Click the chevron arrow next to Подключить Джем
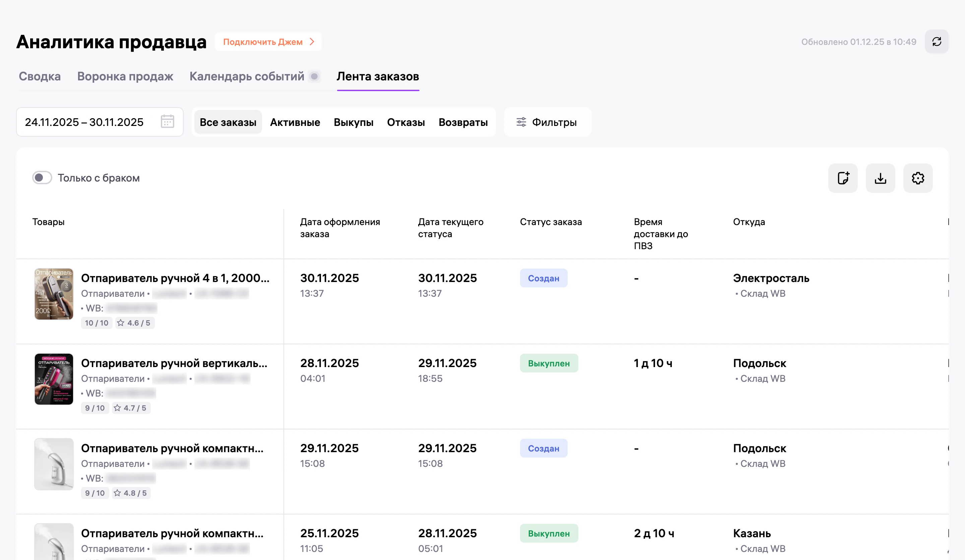 pyautogui.click(x=312, y=42)
